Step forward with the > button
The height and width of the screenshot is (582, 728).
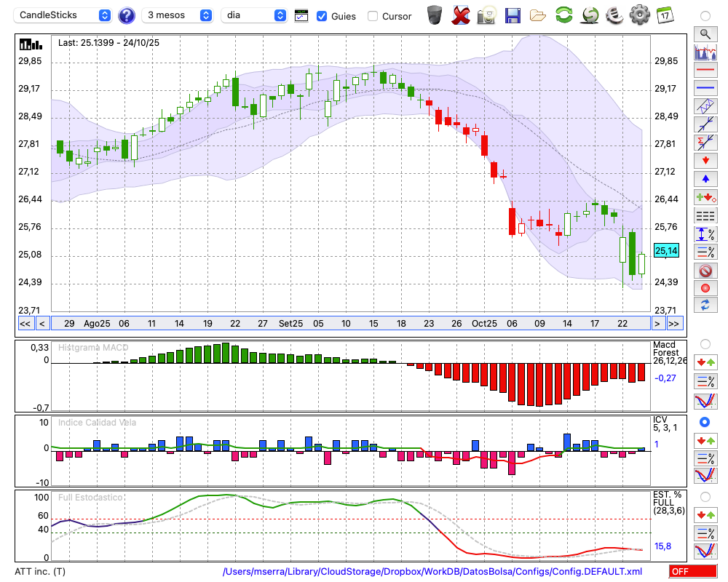(657, 324)
